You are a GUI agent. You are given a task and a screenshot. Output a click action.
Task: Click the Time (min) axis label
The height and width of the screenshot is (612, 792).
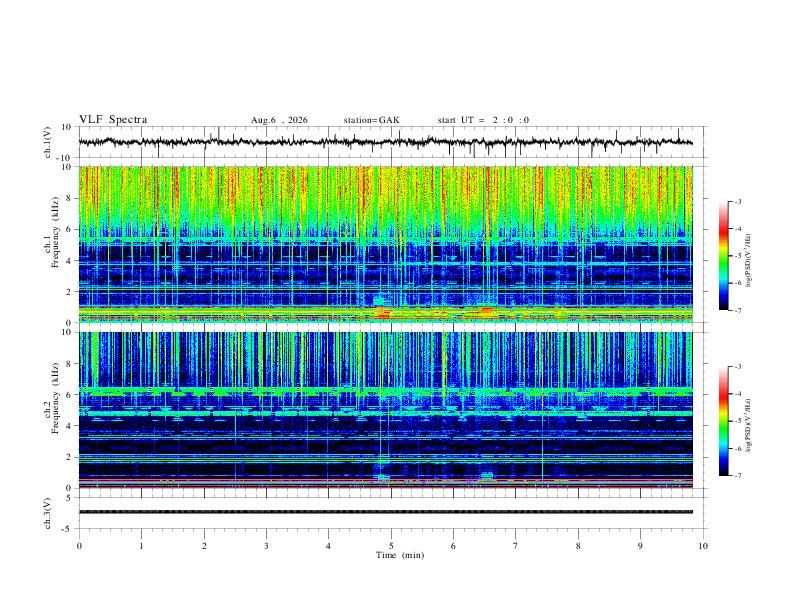[x=400, y=555]
